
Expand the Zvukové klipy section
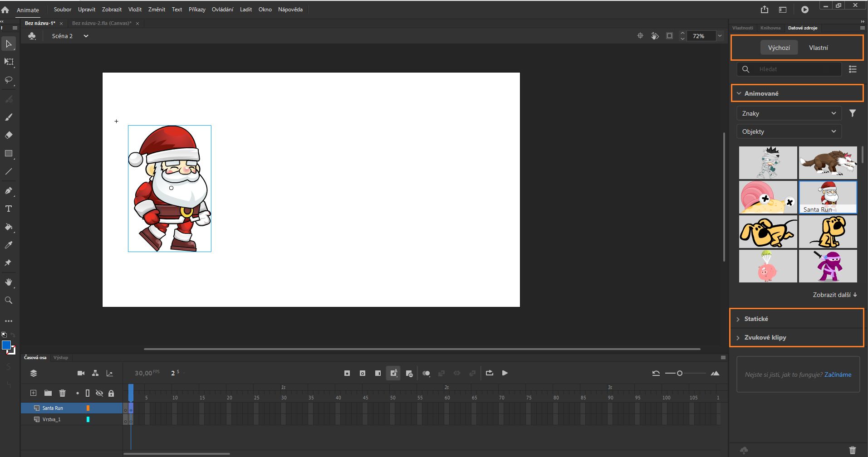point(797,337)
